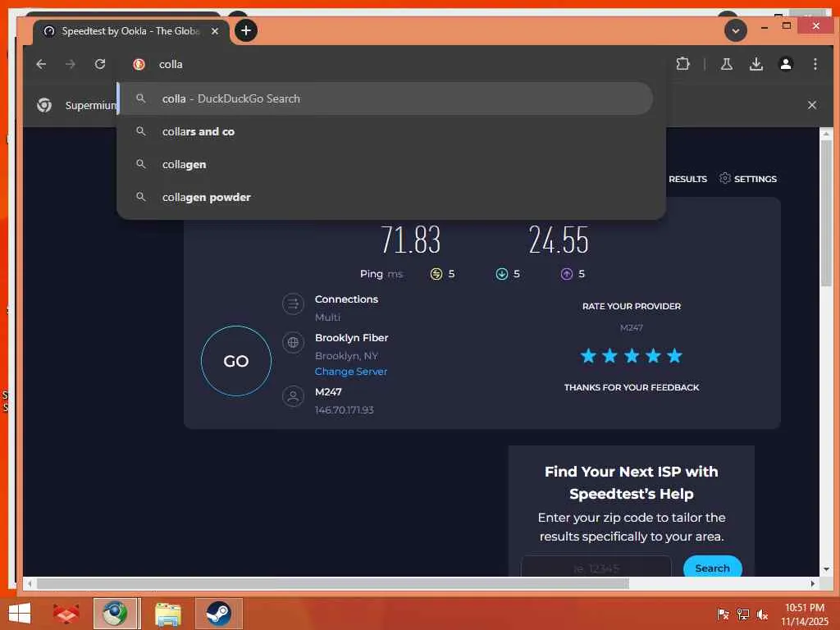Click the Multi connections label

[x=327, y=317]
